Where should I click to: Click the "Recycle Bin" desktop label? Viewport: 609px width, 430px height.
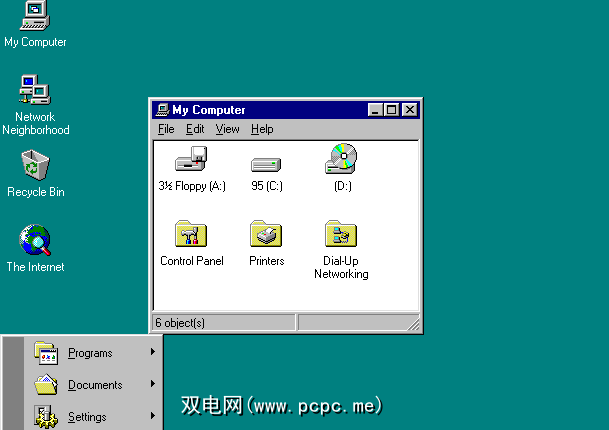[36, 192]
